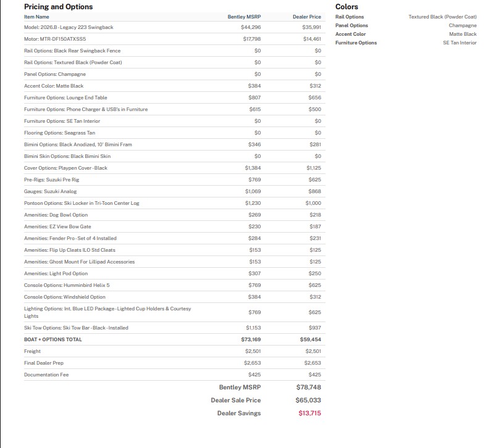Select the Lounge End Table furniture option
Screen dimensions: 504x448
point(65,97)
